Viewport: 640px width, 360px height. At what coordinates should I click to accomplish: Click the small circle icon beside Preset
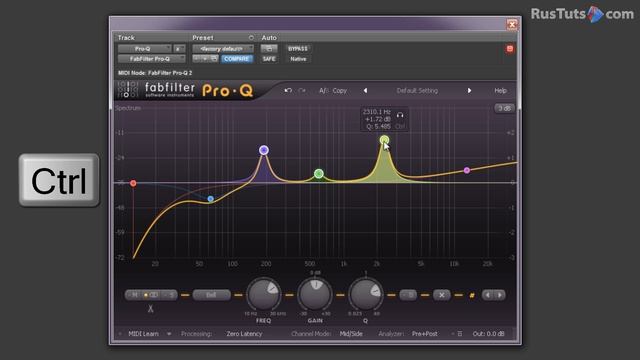[x=251, y=38]
